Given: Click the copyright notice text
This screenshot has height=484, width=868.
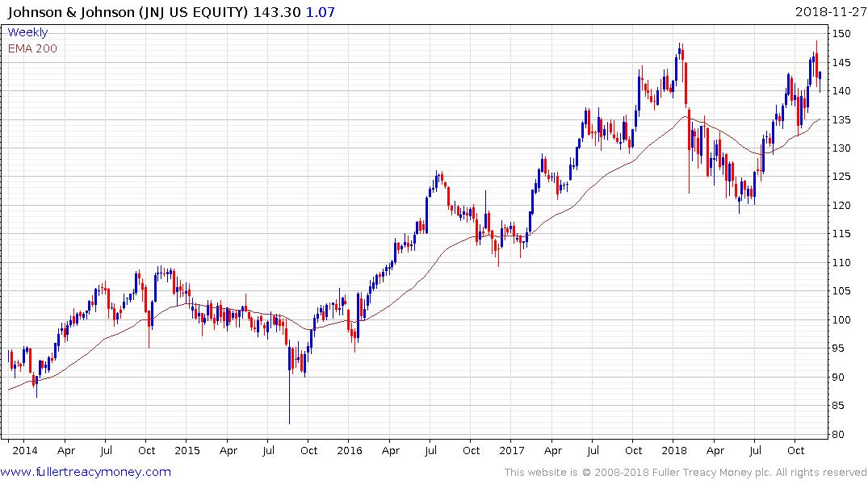Looking at the screenshot, I should point(686,473).
